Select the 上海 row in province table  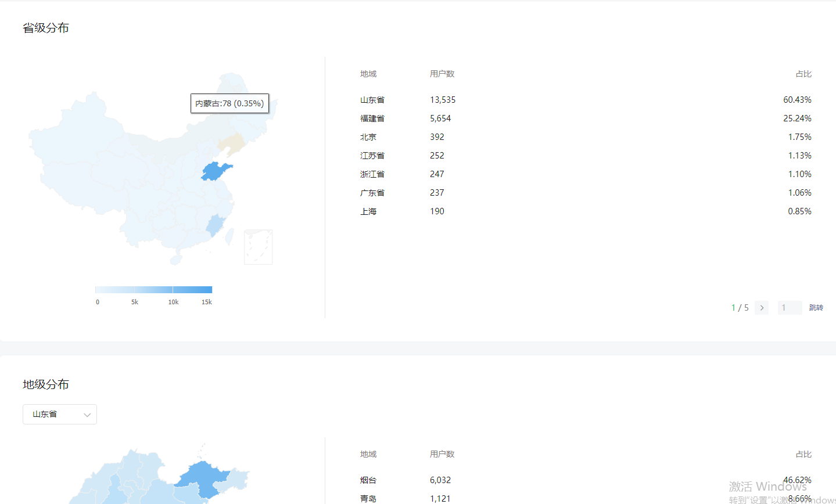click(586, 211)
